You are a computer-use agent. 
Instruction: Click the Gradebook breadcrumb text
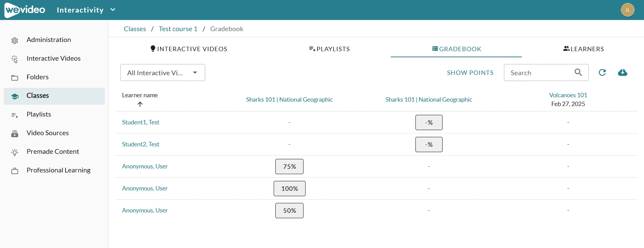(x=227, y=29)
